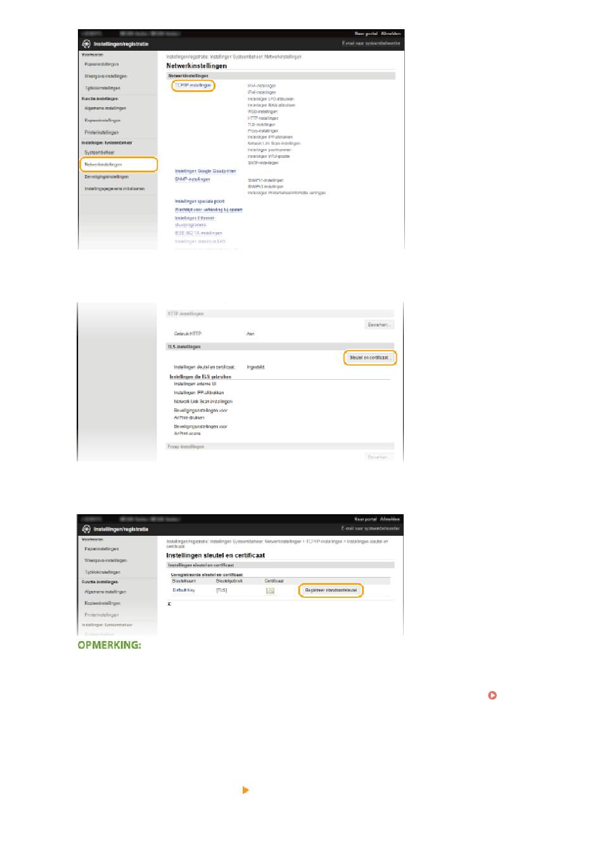Click the Sleutel en certificaat button
Viewport: 602px width, 868px height.
coord(369,358)
